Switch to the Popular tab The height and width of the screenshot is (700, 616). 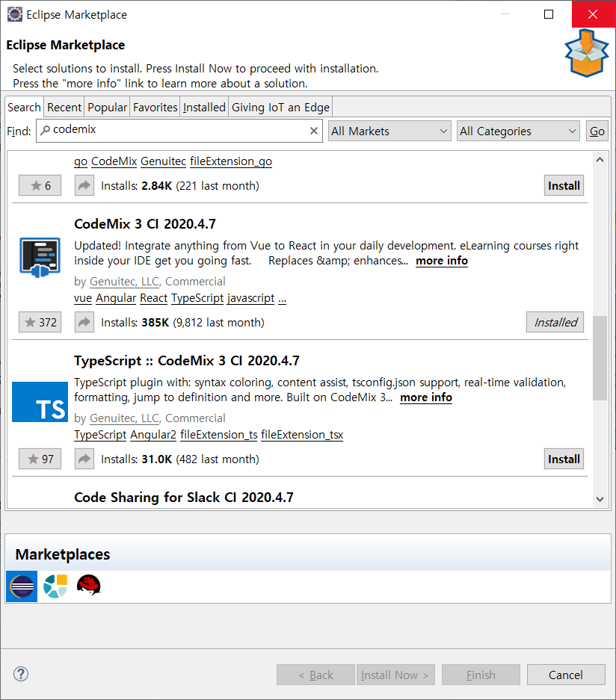107,108
